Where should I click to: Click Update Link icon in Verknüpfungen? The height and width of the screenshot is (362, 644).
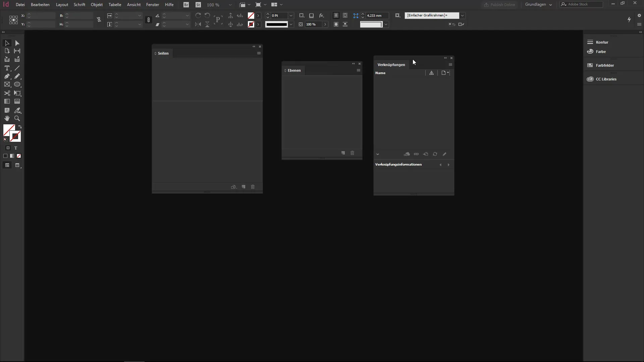435,154
